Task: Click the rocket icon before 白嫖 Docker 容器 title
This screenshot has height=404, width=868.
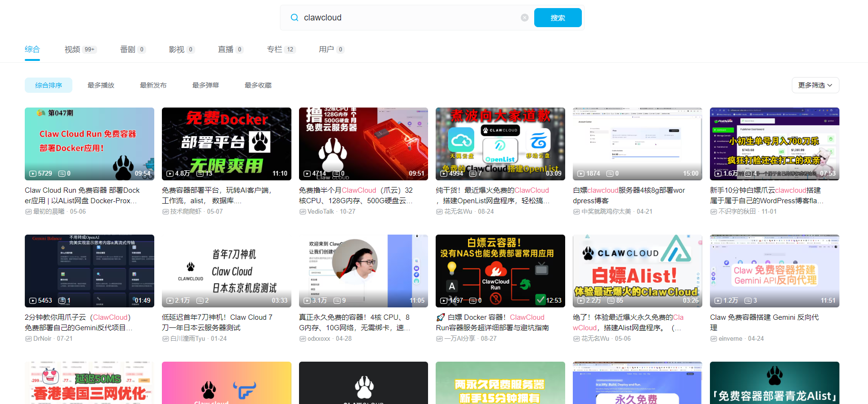Action: [x=440, y=317]
